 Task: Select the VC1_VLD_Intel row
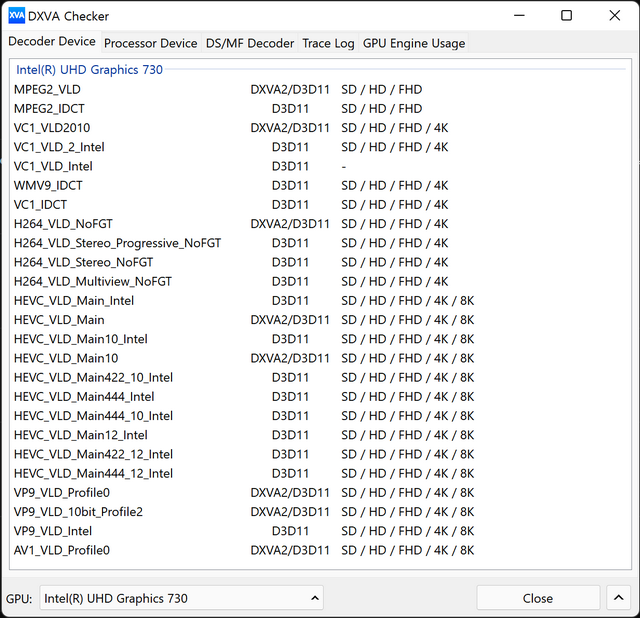(320, 166)
